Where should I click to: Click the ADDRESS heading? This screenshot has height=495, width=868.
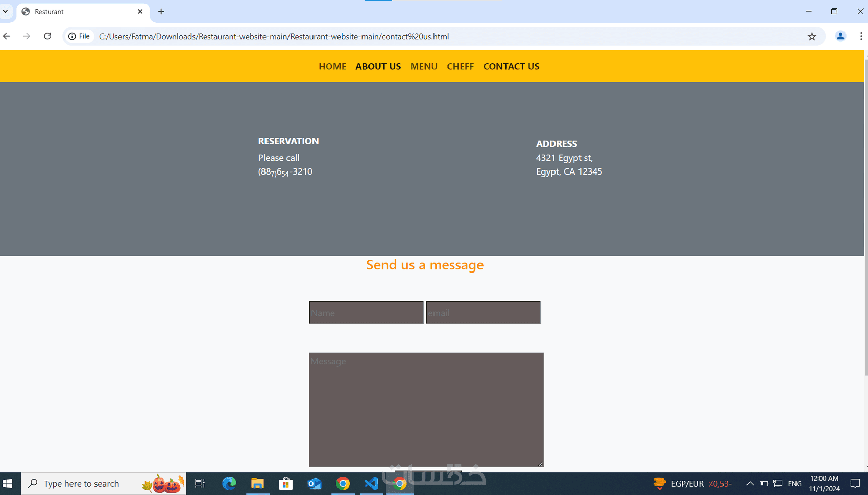557,144
